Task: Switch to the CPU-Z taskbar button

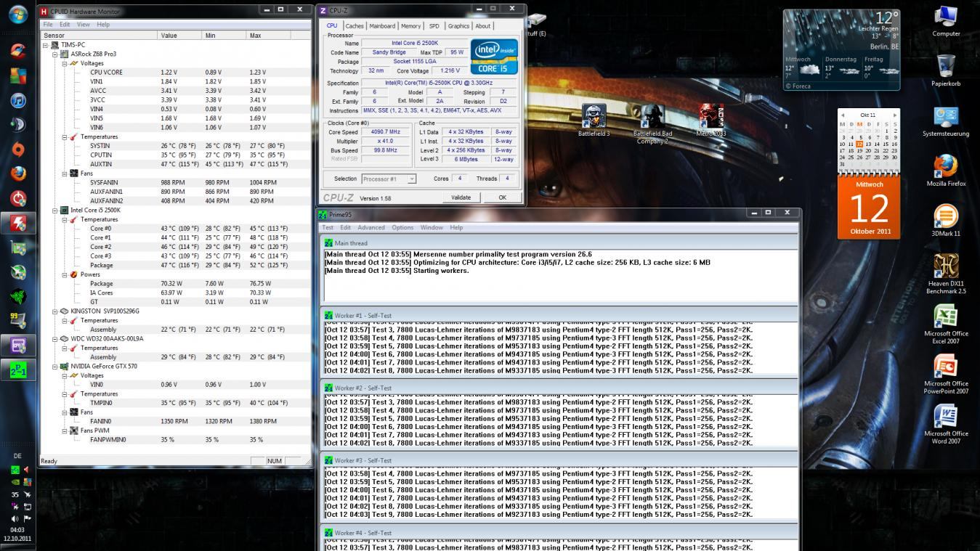Action: [x=18, y=345]
